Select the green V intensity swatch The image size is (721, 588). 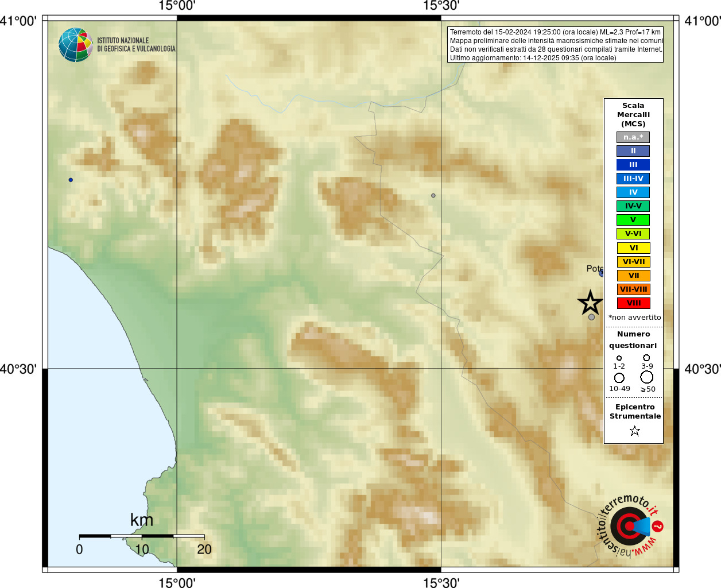[633, 220]
